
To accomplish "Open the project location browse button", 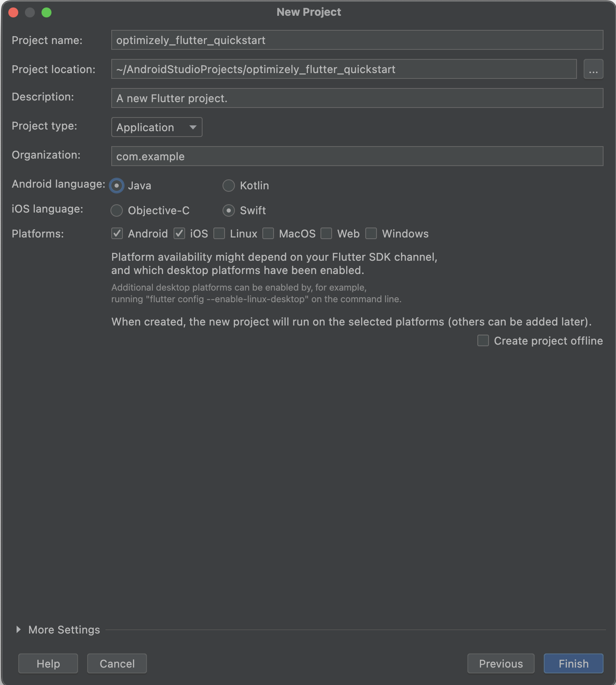I will click(x=593, y=69).
